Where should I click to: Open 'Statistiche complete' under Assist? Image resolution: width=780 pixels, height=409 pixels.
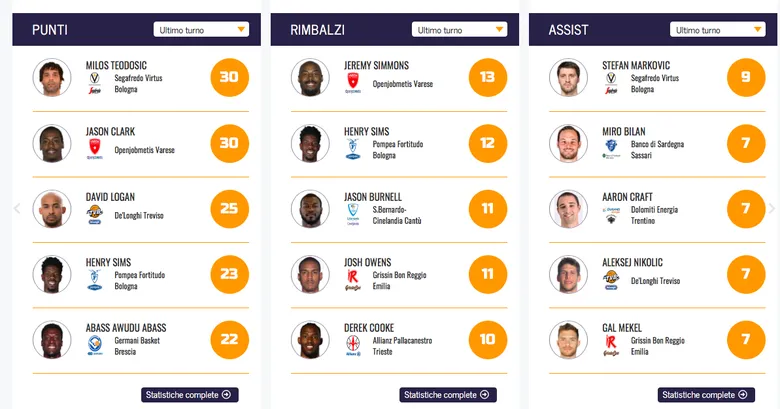706,395
